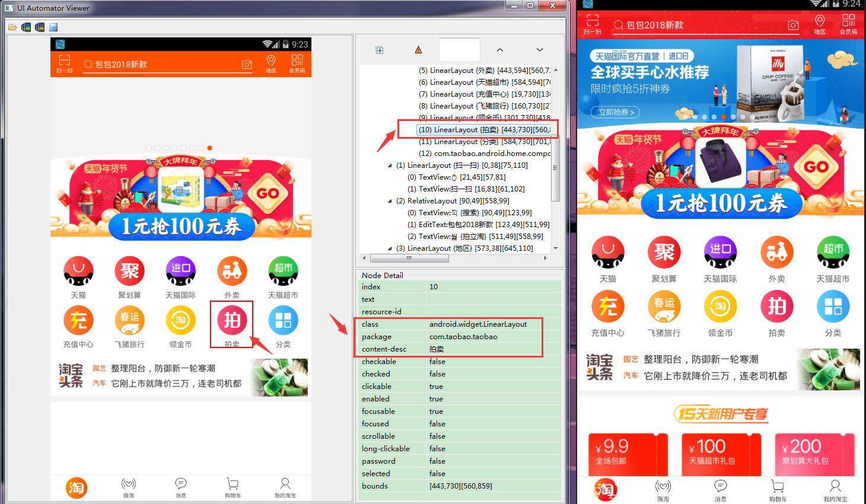Tap the GO button on emulator 年货节 banner

point(816,167)
